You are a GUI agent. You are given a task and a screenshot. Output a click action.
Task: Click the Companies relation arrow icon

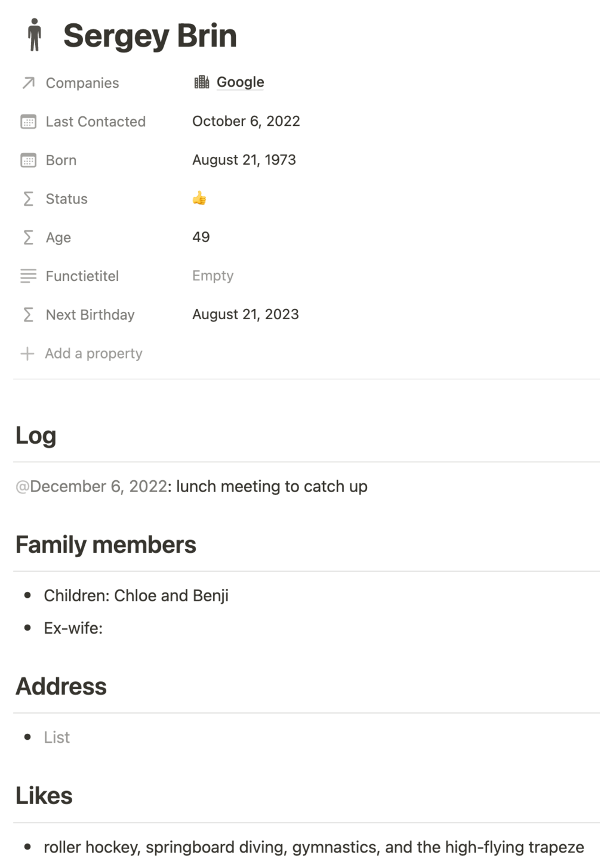coord(28,83)
